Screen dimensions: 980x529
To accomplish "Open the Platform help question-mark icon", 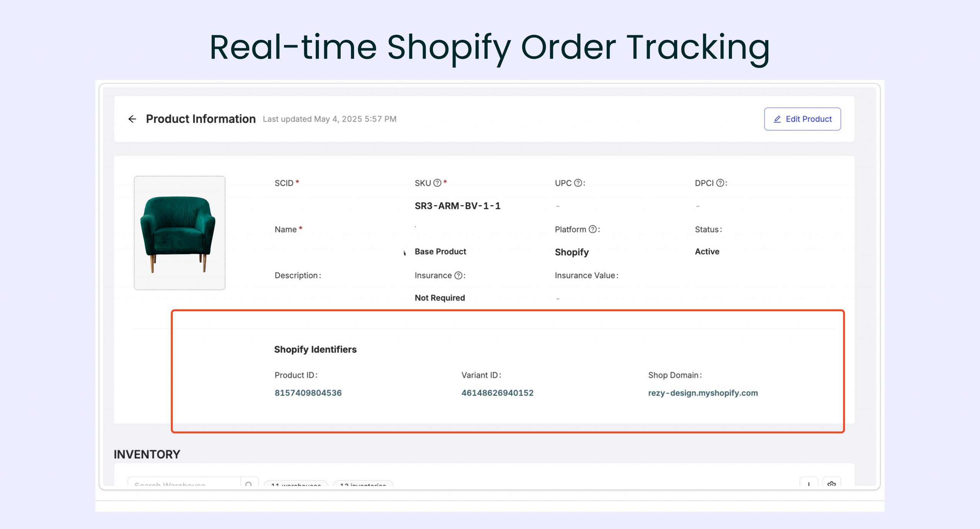I will (593, 229).
